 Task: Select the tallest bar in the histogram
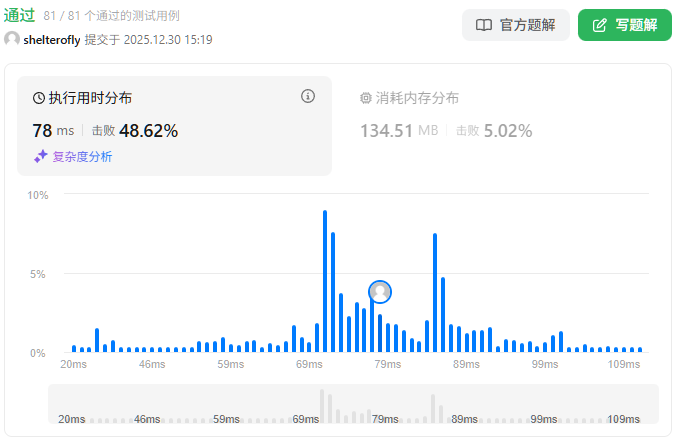click(x=325, y=281)
